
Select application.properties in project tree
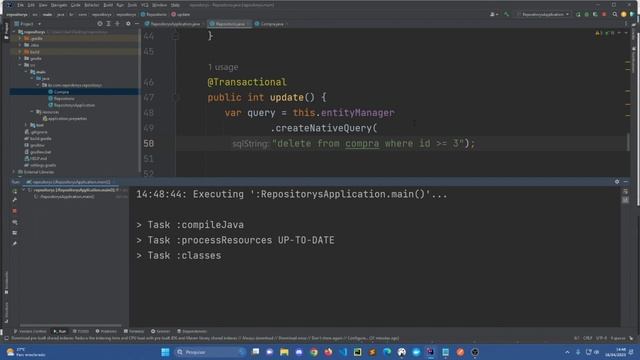pyautogui.click(x=65, y=118)
